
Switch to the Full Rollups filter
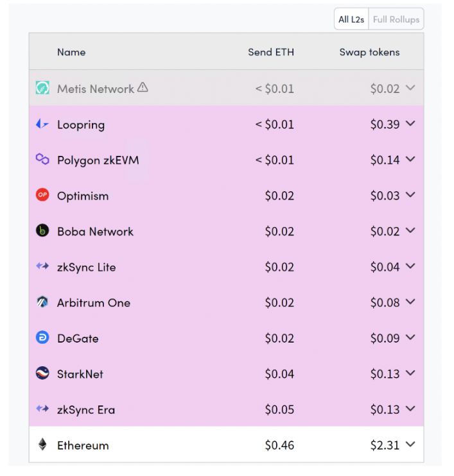(x=396, y=19)
